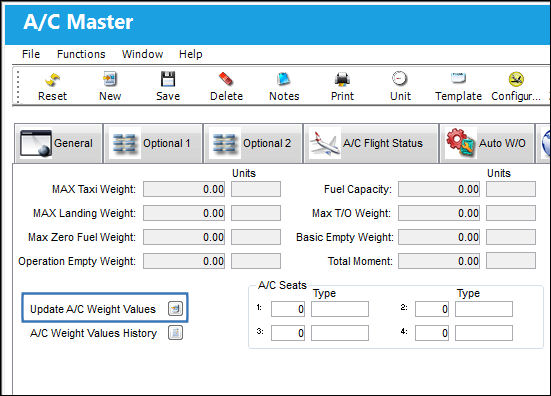
Task: Switch to the A/C Flight Status tab
Action: pyautogui.click(x=371, y=143)
